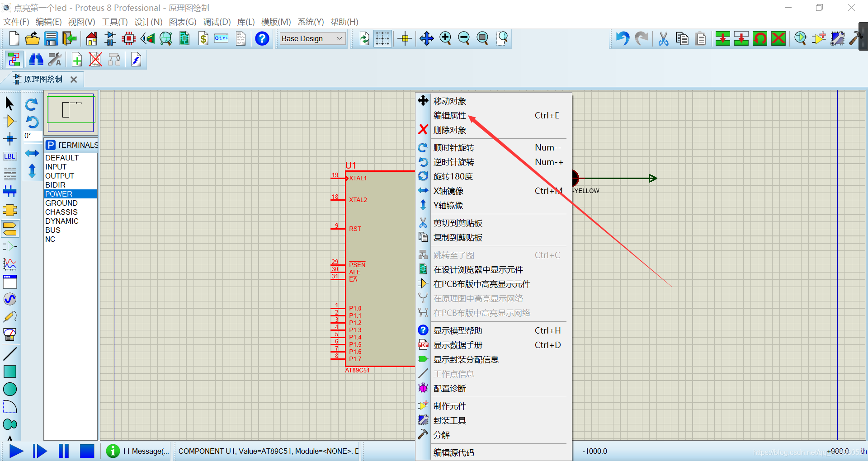Select GROUND in the terminals list
Screen dimensions: 868x461
click(x=71, y=203)
